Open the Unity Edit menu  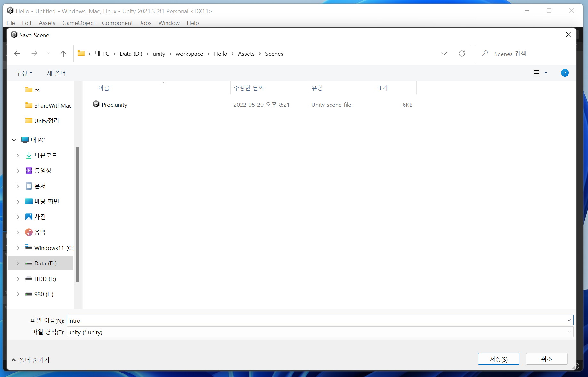point(27,23)
